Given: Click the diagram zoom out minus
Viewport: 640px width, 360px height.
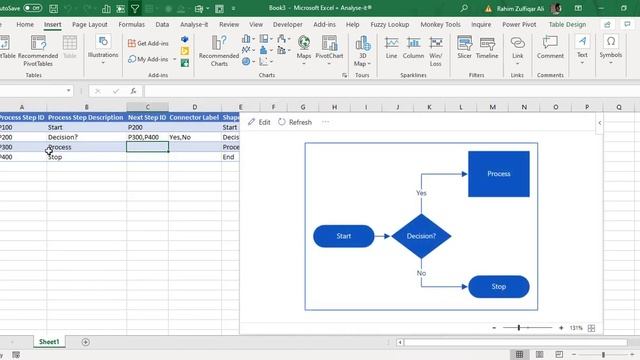Looking at the screenshot, I should 494,328.
